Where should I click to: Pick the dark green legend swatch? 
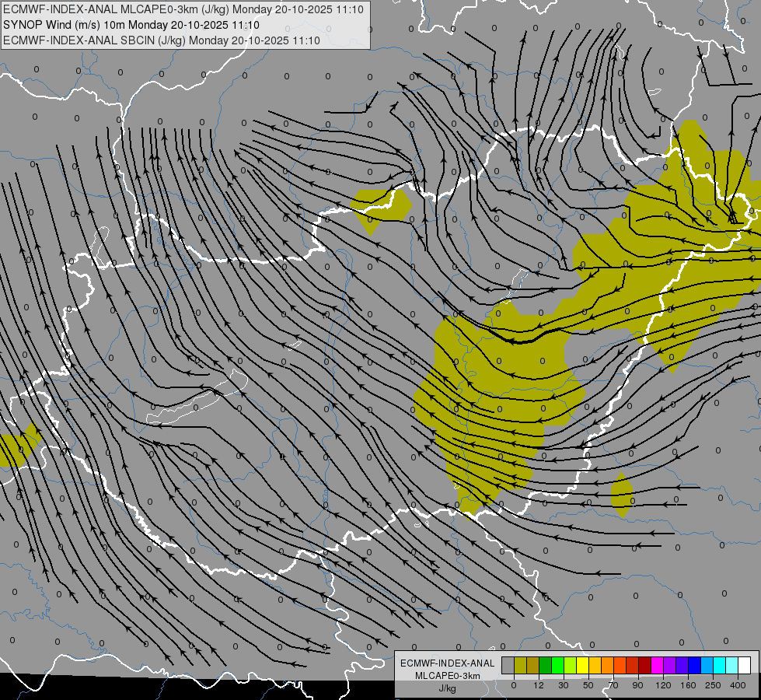pos(546,665)
